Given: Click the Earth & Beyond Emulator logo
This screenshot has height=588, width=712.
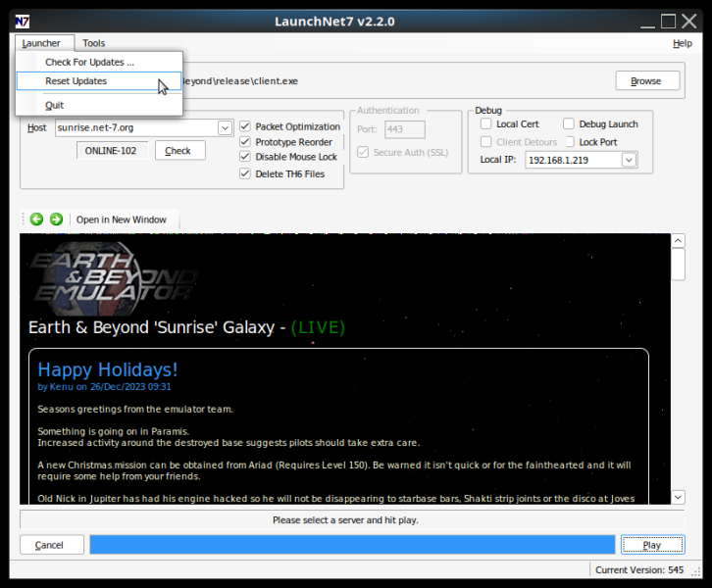Looking at the screenshot, I should click(114, 279).
